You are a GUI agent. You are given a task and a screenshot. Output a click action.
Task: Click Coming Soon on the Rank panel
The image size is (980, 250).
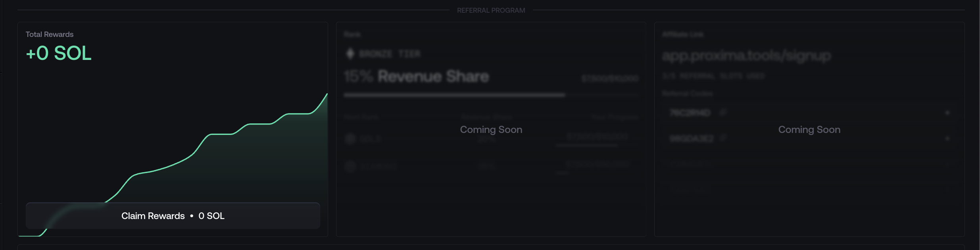pyautogui.click(x=491, y=130)
